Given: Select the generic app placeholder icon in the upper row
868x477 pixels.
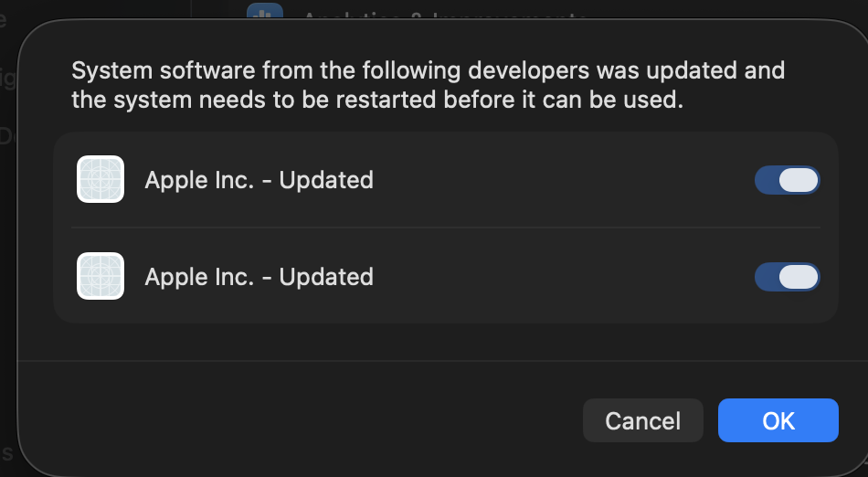Looking at the screenshot, I should (x=101, y=179).
